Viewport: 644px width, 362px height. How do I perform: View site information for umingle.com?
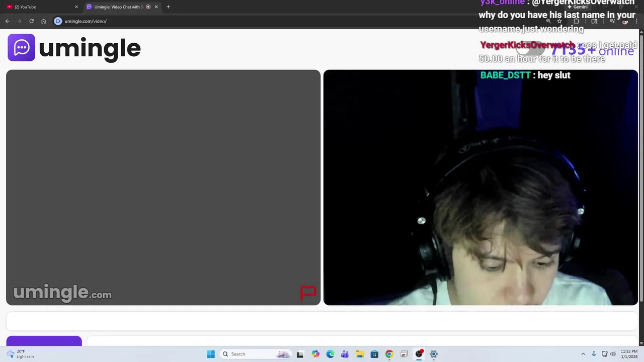pos(58,21)
